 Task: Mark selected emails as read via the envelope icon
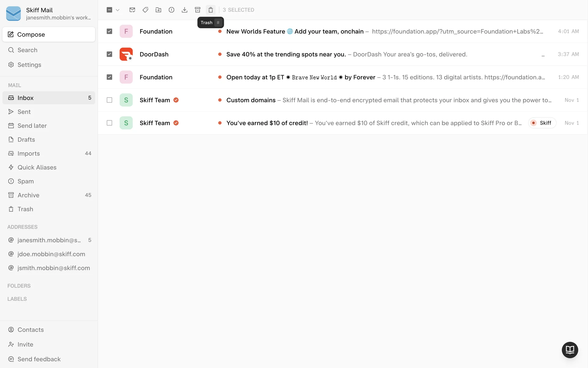click(x=132, y=10)
